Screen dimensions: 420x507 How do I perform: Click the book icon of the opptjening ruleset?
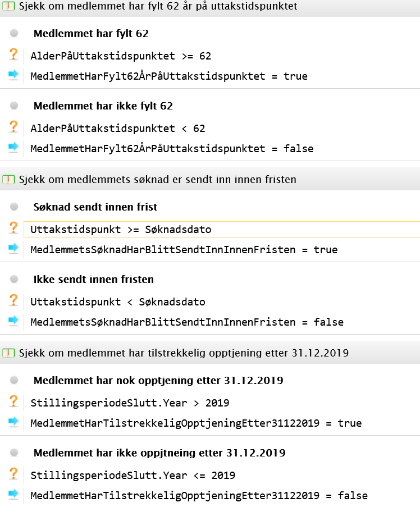[x=8, y=353]
